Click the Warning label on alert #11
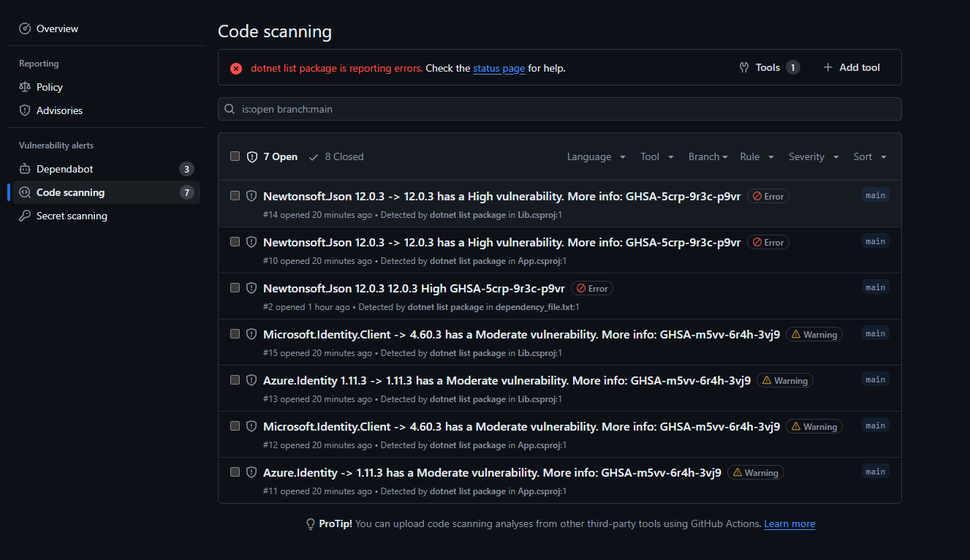Image resolution: width=970 pixels, height=560 pixels. coord(756,472)
